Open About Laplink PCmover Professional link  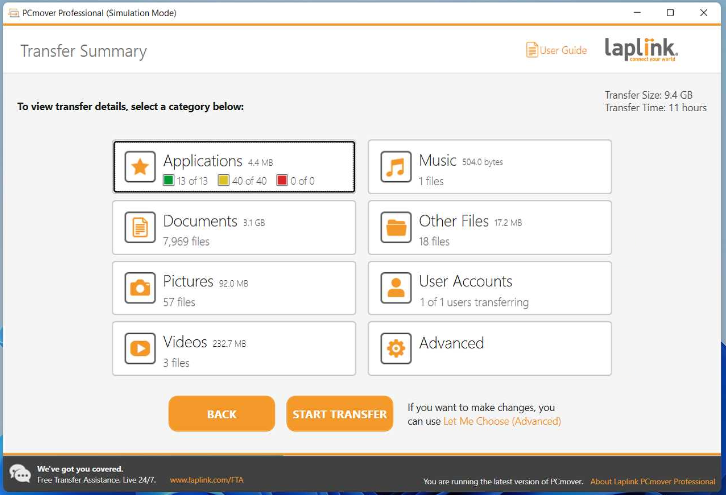click(653, 482)
